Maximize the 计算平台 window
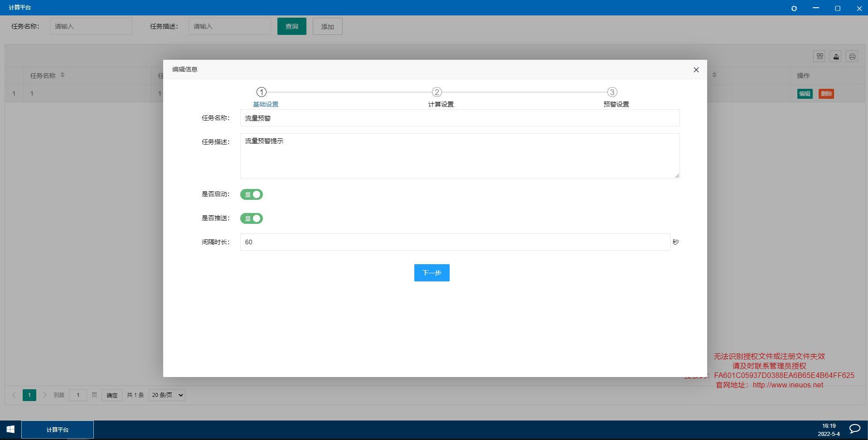The image size is (868, 440). (x=838, y=8)
